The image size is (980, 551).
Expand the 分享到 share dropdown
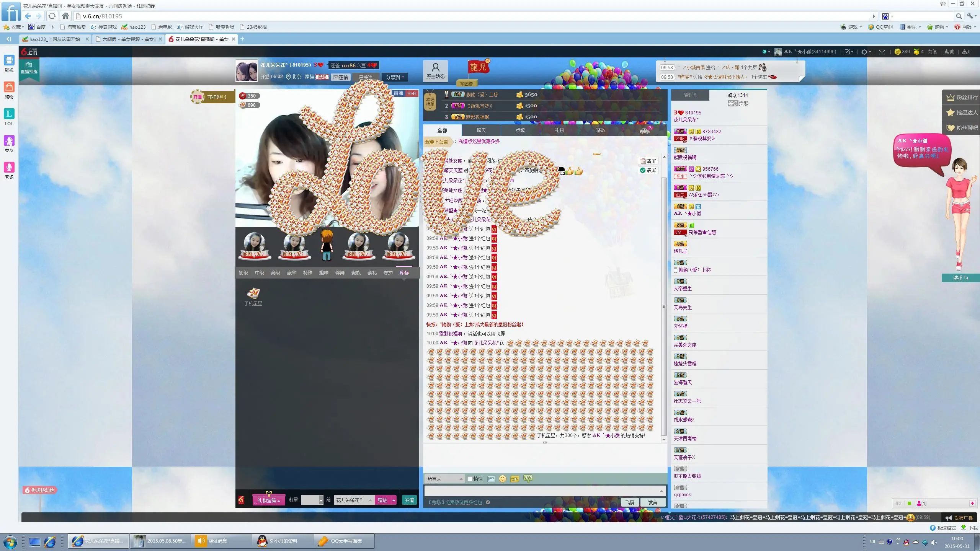click(395, 77)
